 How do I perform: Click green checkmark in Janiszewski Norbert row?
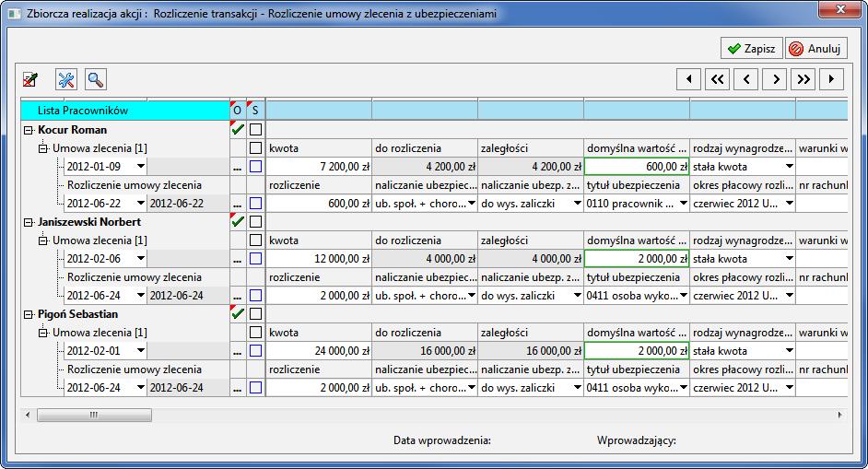point(238,221)
